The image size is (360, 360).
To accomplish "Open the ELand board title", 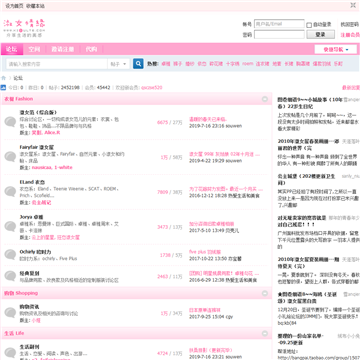I will [x=32, y=182].
